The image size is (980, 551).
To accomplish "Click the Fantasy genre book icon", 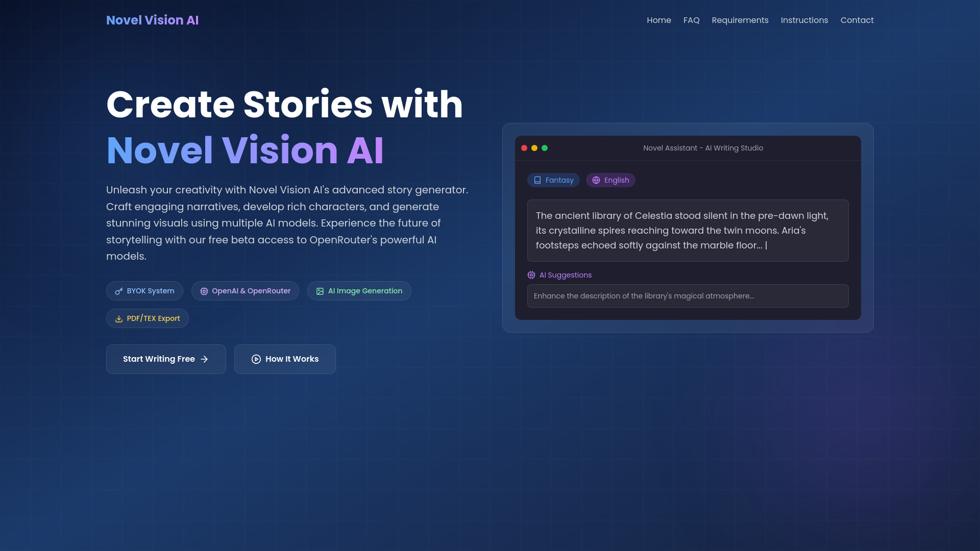I will (537, 180).
